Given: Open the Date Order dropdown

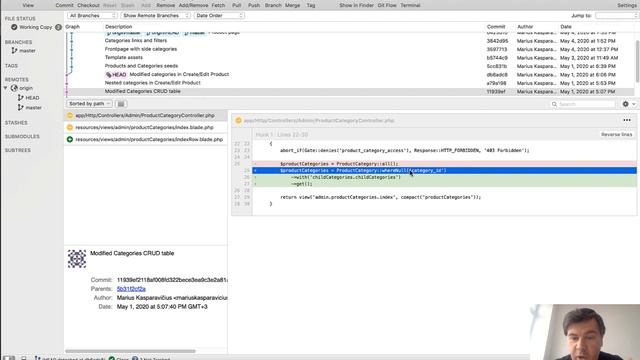Looking at the screenshot, I should click(219, 16).
